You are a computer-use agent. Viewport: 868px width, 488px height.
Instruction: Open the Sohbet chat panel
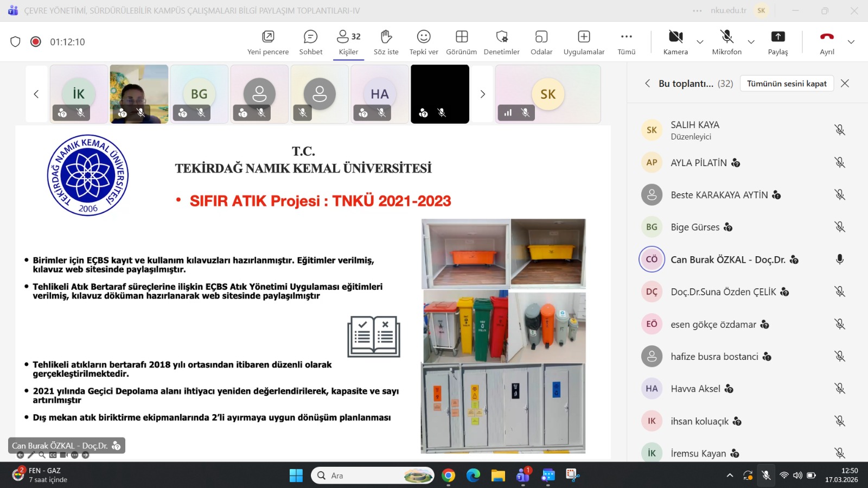(311, 42)
